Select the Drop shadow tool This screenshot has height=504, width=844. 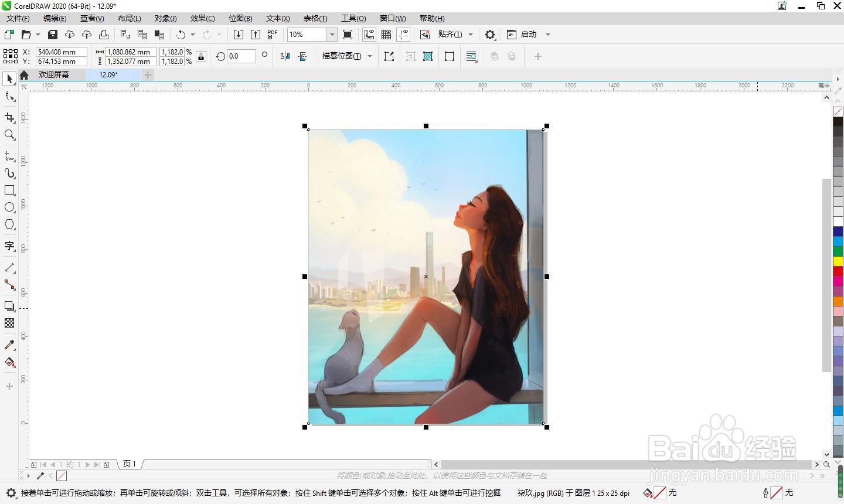click(9, 306)
